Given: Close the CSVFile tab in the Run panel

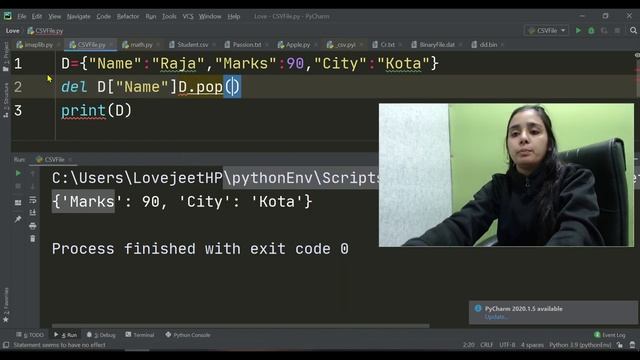Looking at the screenshot, I should (x=70, y=160).
